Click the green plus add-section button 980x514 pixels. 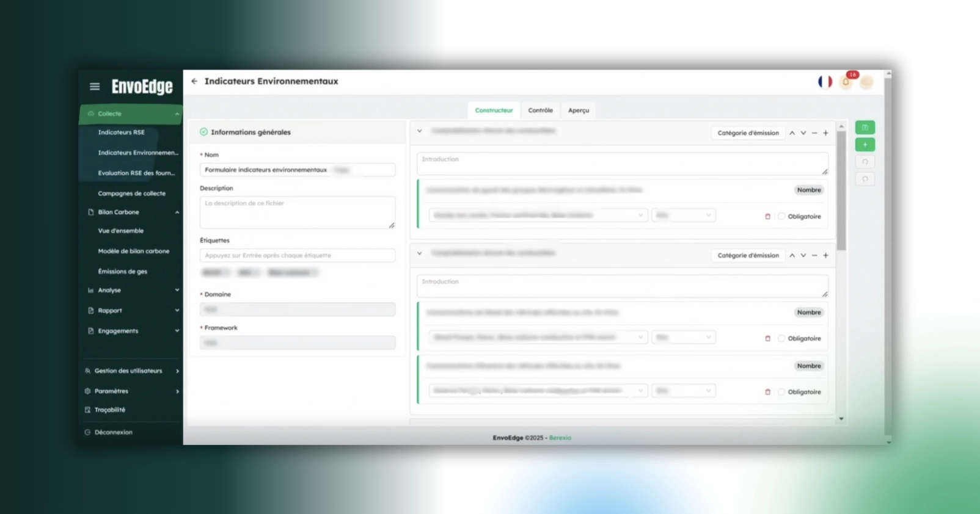tap(865, 145)
